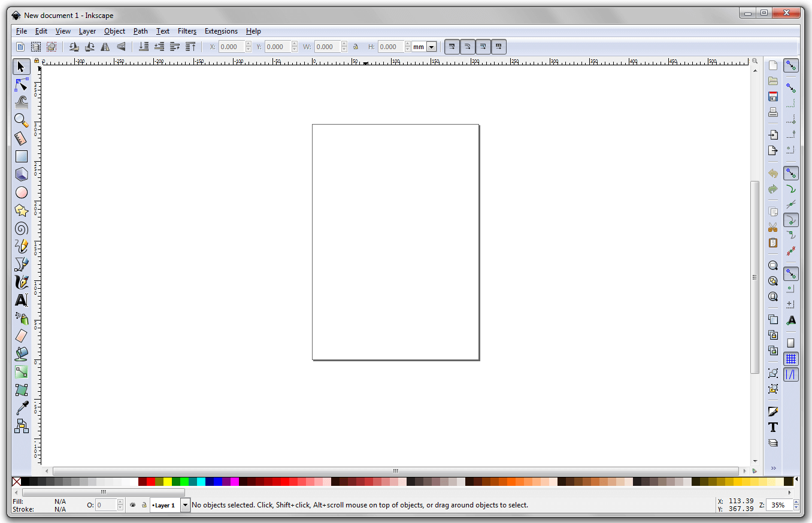This screenshot has width=812, height=523.
Task: Toggle snap to guides button
Action: tap(791, 374)
